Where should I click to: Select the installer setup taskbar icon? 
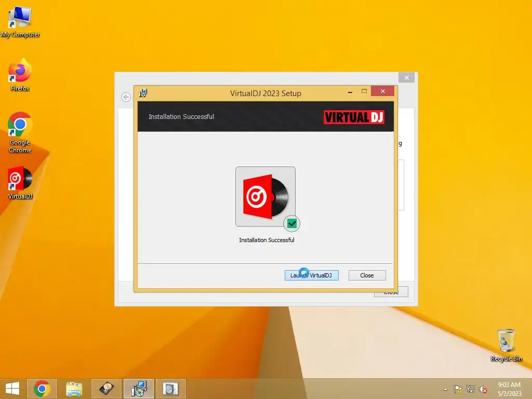pos(138,389)
